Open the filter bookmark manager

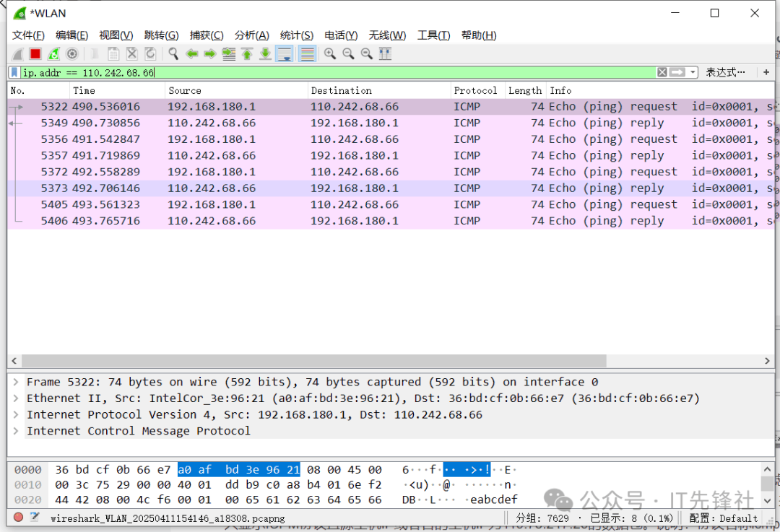[x=15, y=73]
